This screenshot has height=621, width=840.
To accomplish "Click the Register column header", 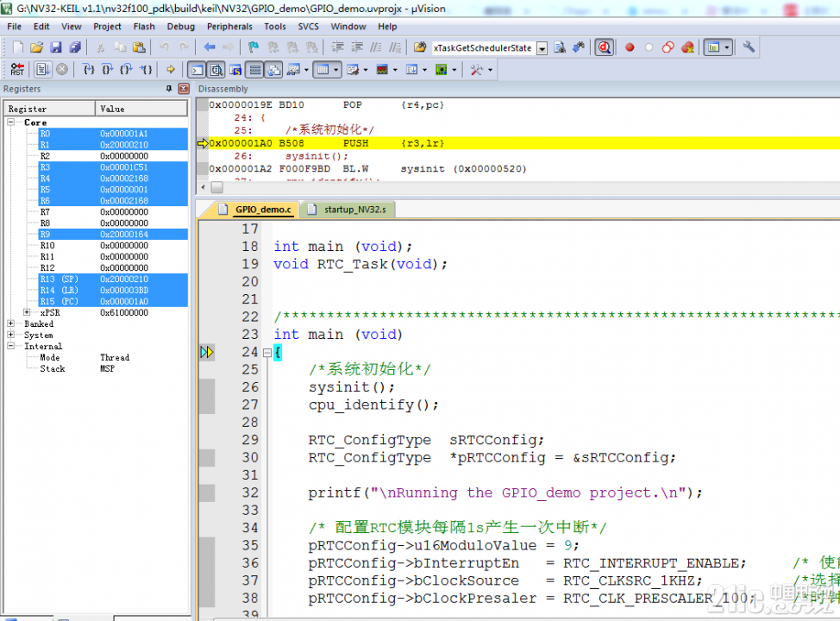I will 50,108.
